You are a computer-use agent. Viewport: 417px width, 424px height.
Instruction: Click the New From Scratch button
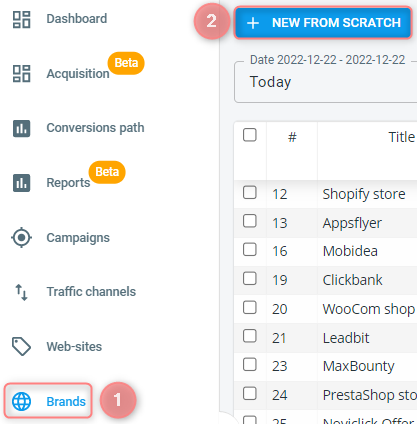(323, 23)
